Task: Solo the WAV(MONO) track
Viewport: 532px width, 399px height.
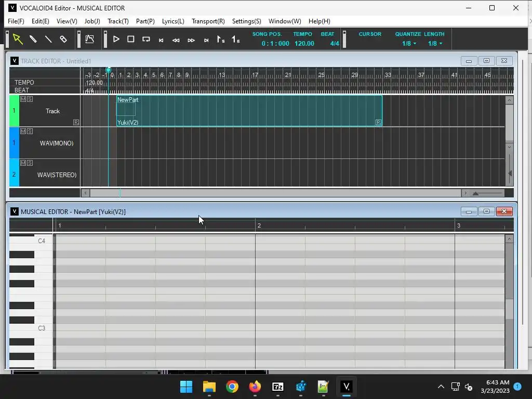Action: 30,131
